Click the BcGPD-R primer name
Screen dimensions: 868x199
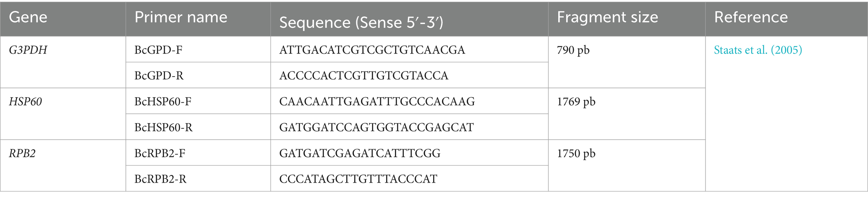pos(159,76)
